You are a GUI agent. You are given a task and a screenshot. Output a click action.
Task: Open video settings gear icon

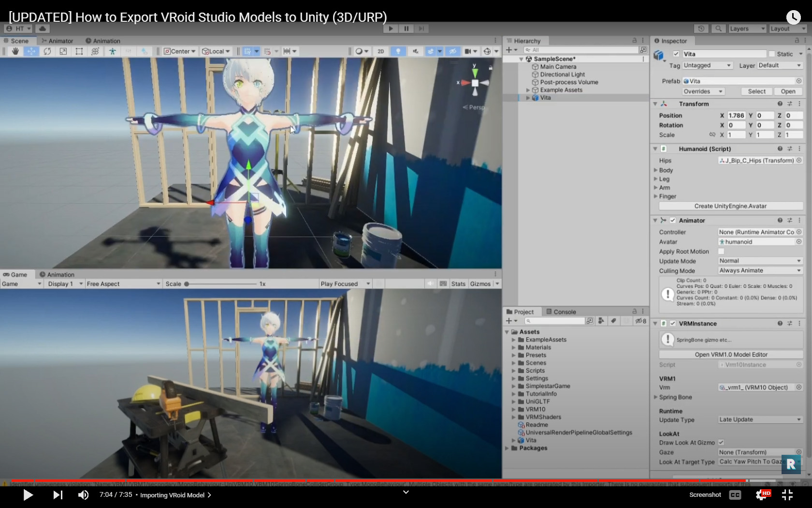[x=762, y=495]
